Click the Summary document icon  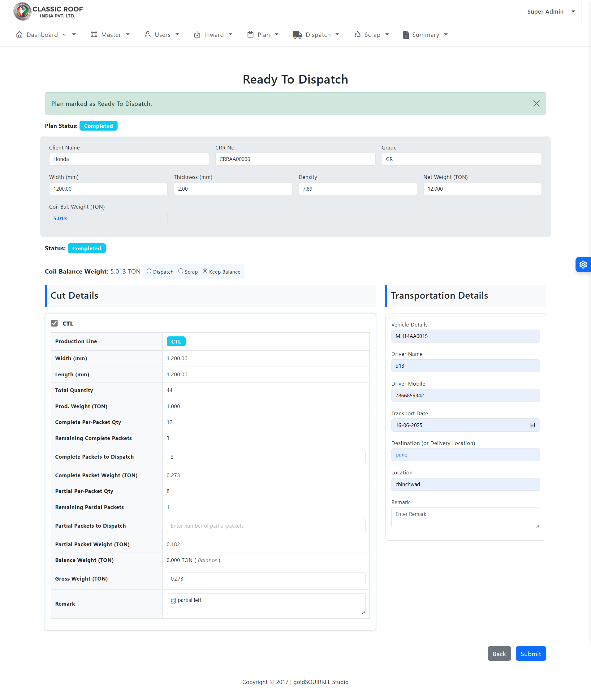(x=405, y=35)
